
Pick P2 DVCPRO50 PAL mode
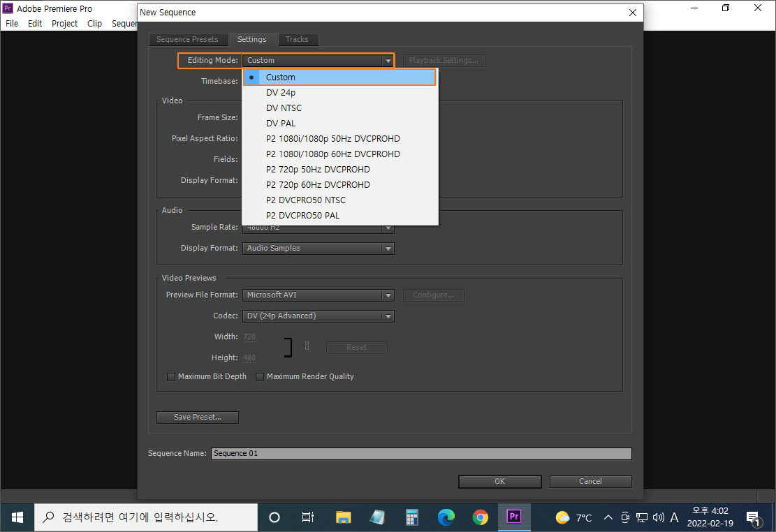tap(339, 215)
